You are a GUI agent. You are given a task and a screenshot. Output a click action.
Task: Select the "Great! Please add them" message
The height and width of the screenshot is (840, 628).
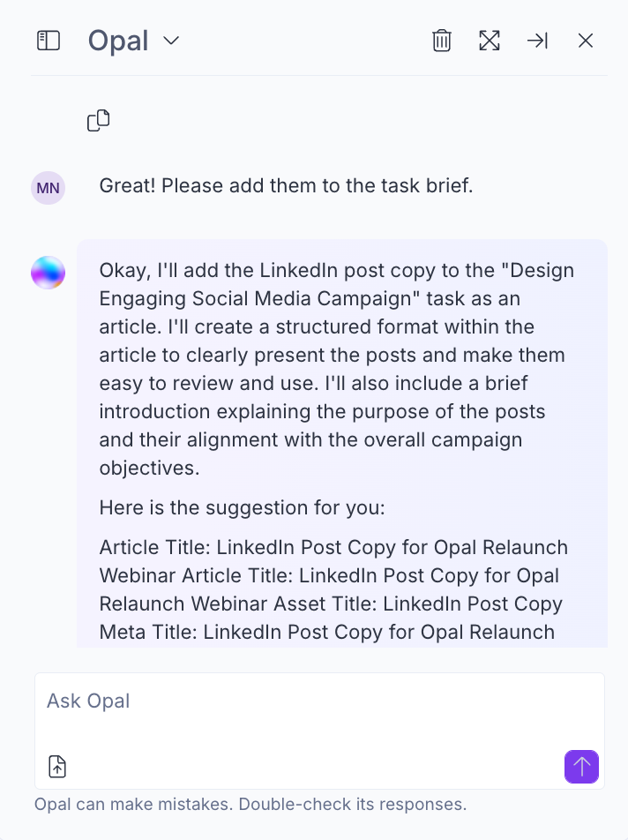point(286,186)
